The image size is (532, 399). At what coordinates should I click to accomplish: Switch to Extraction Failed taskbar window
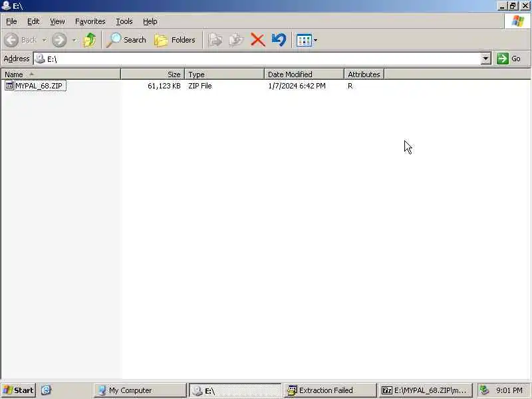pyautogui.click(x=330, y=390)
